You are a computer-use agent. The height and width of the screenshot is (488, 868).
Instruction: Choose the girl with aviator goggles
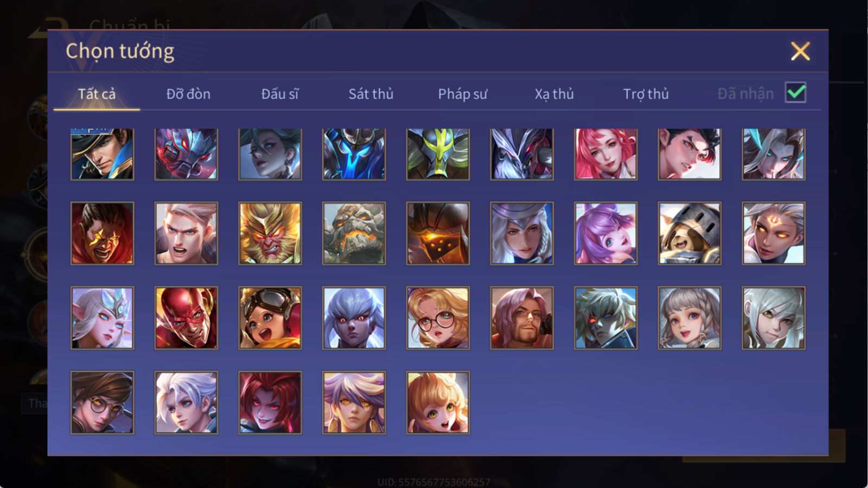(x=270, y=318)
